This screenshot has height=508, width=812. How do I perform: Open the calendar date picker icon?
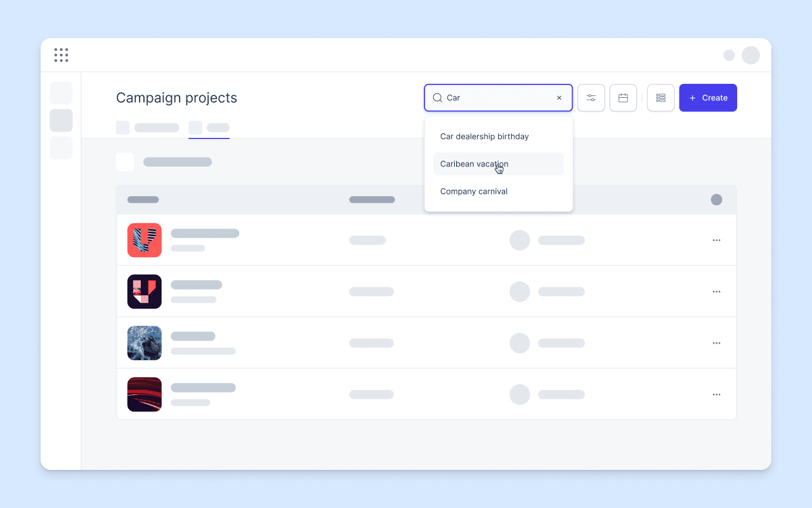(x=623, y=98)
